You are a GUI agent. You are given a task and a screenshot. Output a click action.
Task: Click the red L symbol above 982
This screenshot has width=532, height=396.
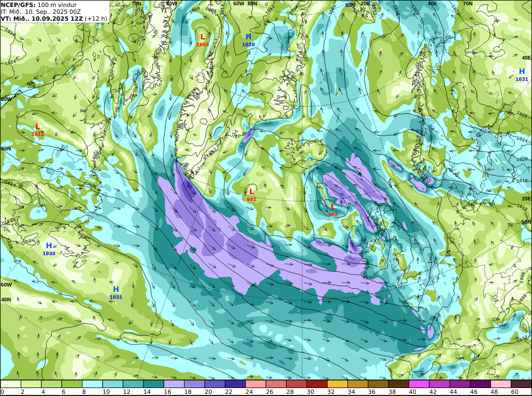(x=333, y=207)
